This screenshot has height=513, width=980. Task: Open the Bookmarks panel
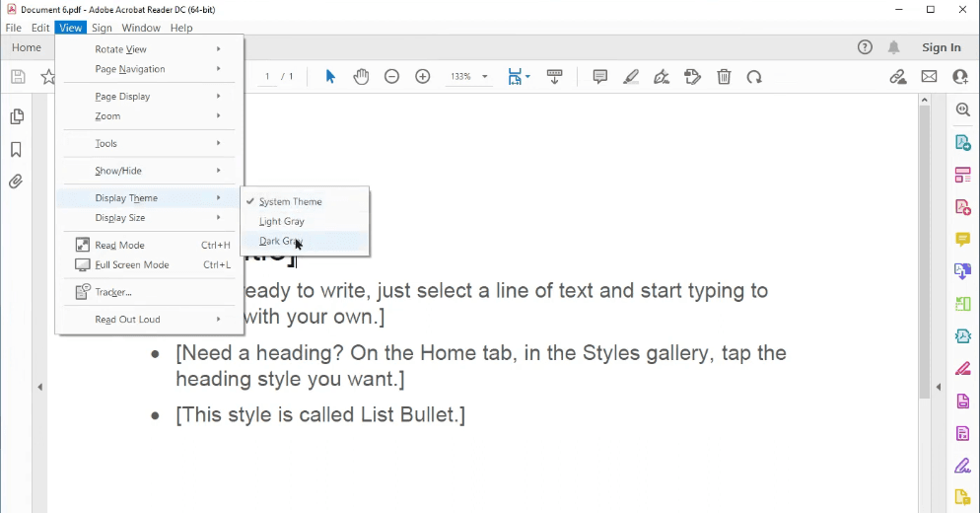point(16,149)
